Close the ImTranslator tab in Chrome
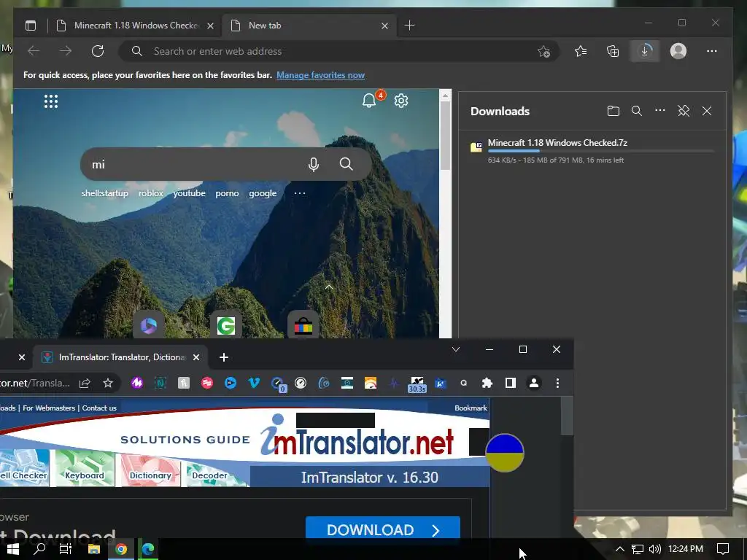Screen dimensions: 747x560 pyautogui.click(x=196, y=357)
